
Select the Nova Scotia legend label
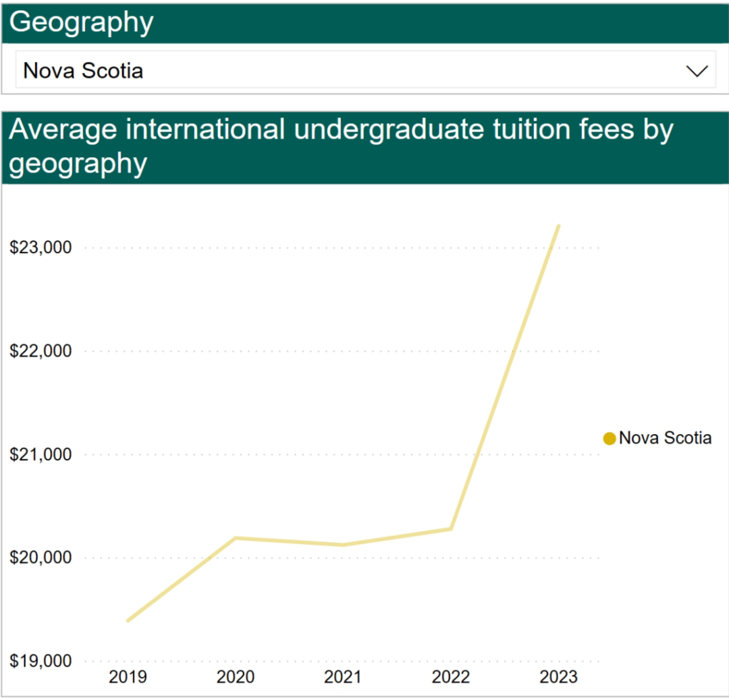[665, 438]
